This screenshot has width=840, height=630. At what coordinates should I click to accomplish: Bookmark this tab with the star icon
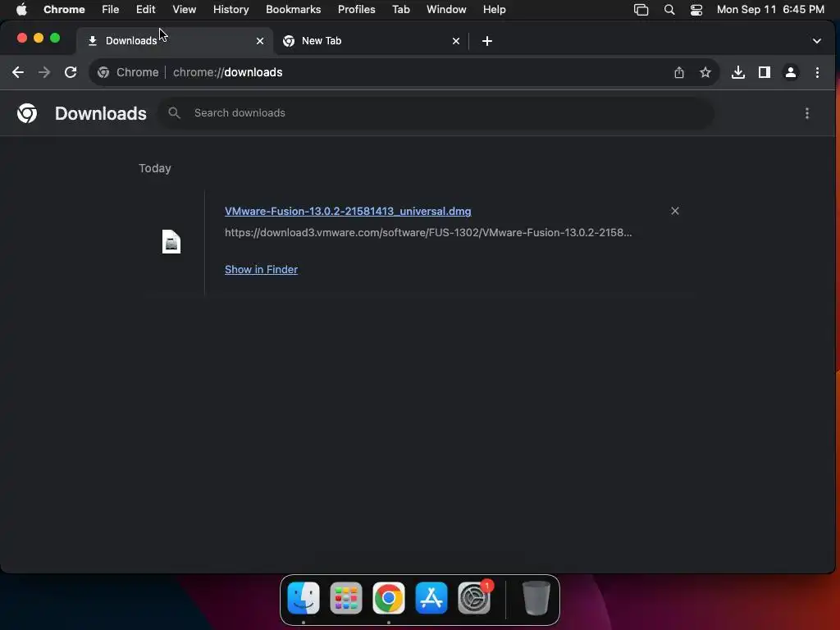705,72
